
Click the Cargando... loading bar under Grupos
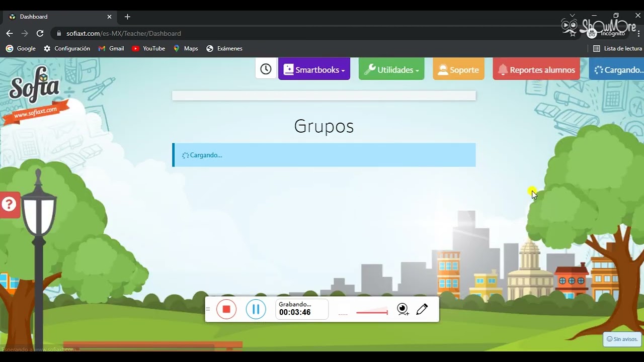pyautogui.click(x=324, y=155)
